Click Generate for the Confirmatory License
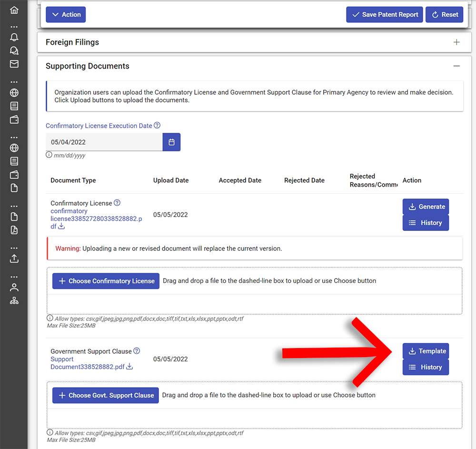476x449 pixels. pyautogui.click(x=426, y=207)
